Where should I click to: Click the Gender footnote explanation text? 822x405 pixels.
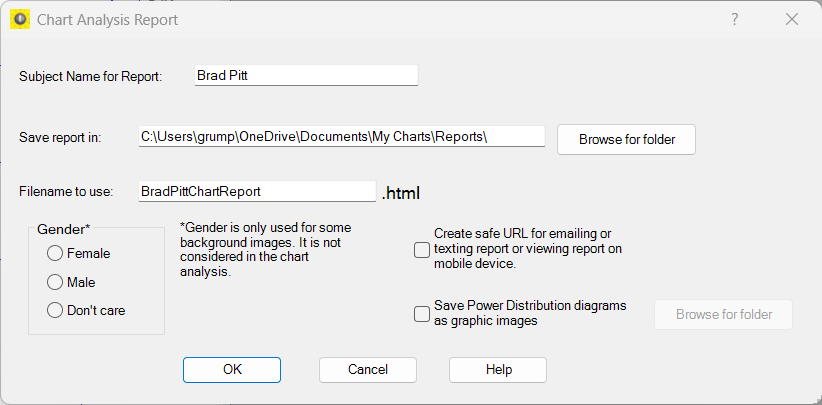tap(265, 249)
